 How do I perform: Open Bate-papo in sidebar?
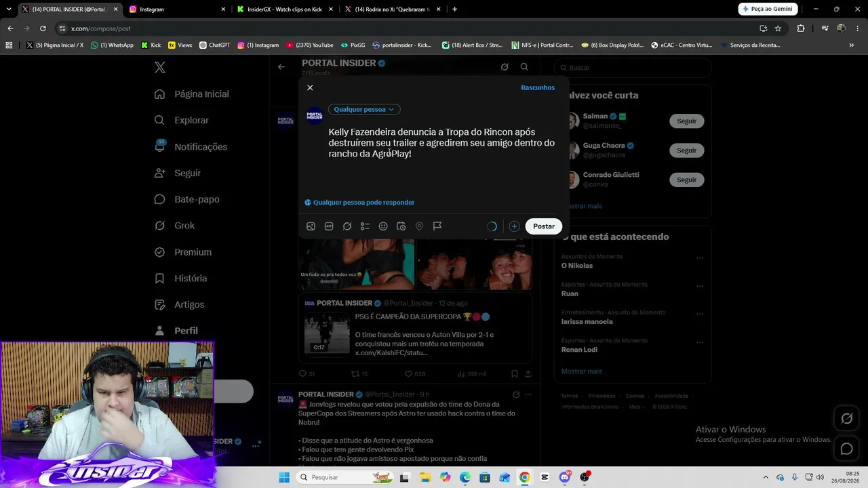point(187,199)
